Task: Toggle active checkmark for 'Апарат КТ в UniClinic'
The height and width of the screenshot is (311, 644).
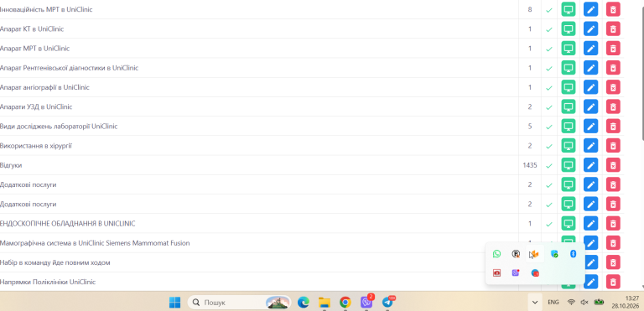Action: click(x=549, y=29)
